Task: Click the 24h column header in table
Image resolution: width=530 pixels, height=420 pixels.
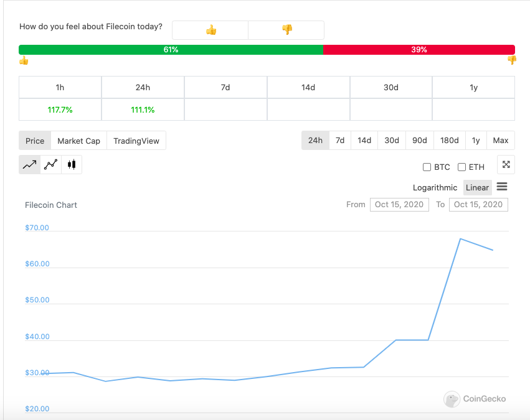Action: click(x=143, y=88)
